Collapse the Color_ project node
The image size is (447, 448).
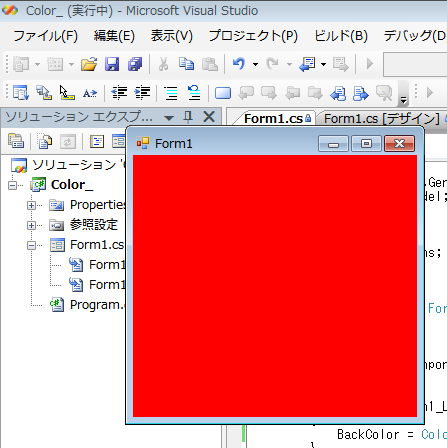12,185
